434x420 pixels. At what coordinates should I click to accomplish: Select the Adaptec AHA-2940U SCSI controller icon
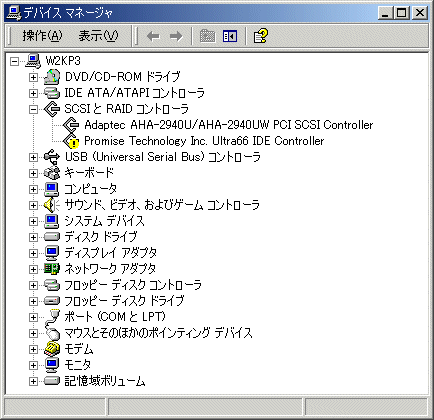71,125
